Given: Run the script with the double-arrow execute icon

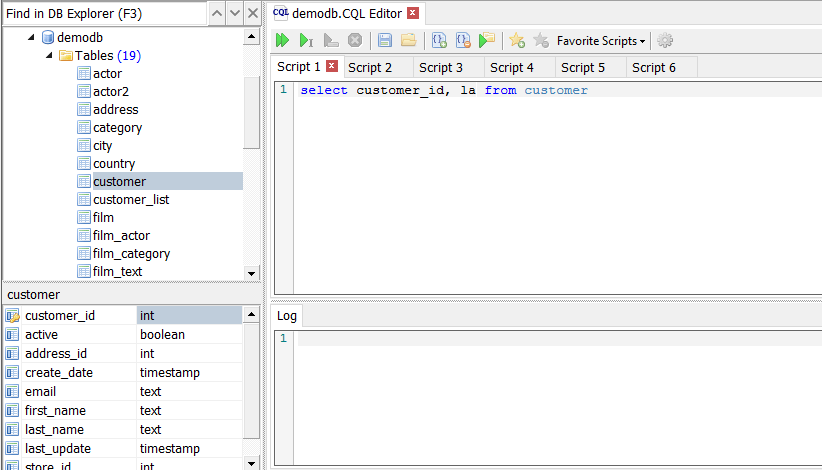Looking at the screenshot, I should (283, 41).
